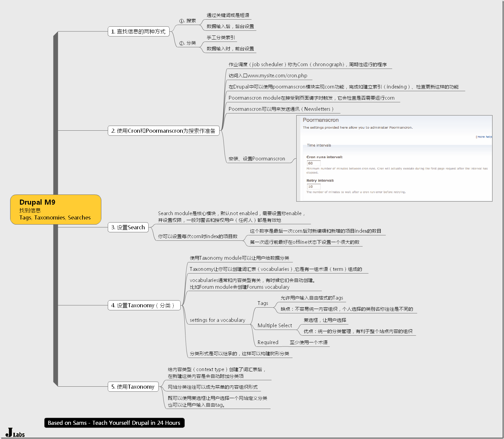
Task: Click the '②. 分类' subtopic
Action: coord(187,43)
